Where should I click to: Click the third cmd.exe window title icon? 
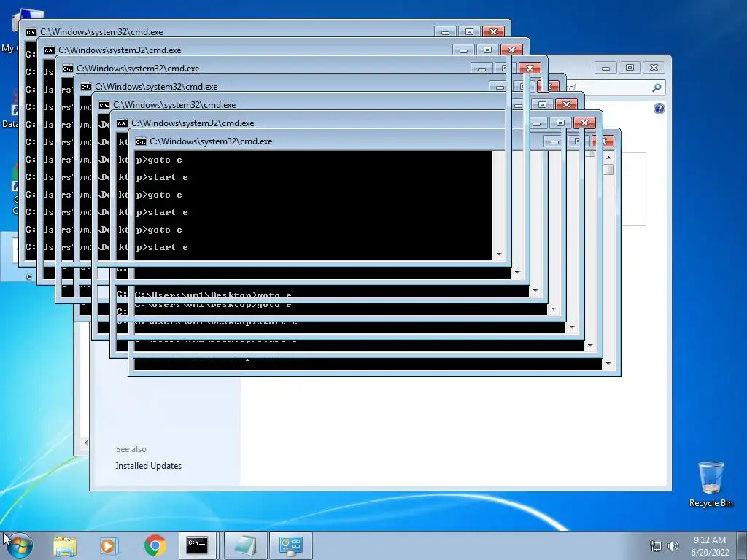point(67,69)
